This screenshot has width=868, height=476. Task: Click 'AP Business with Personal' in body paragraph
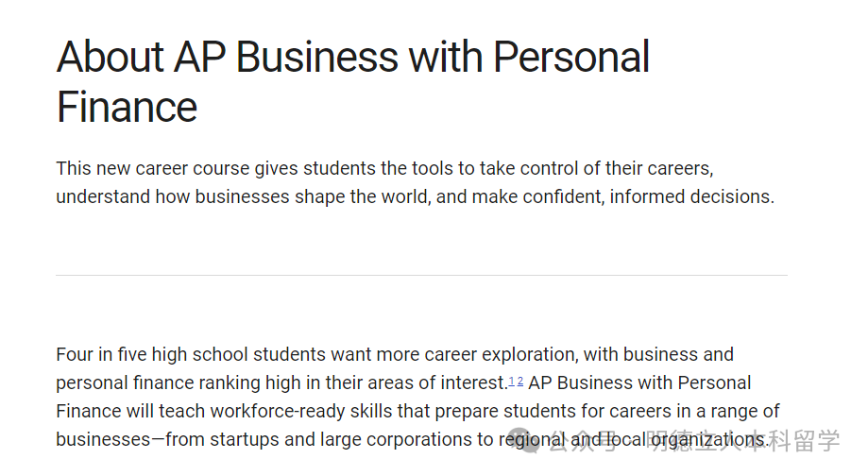point(639,383)
